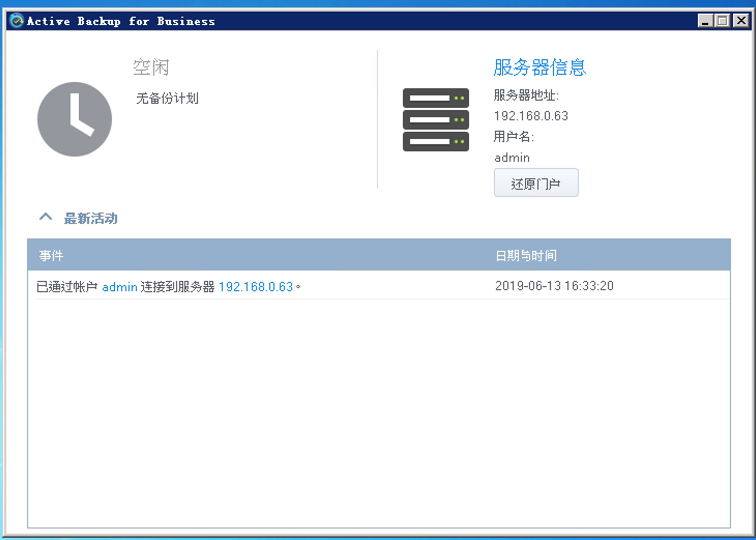Minimize the Active Backup for Business window

[x=705, y=21]
